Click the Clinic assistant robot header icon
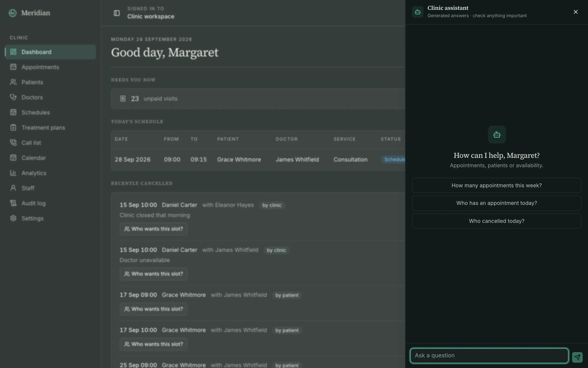This screenshot has width=588, height=368. (x=418, y=12)
